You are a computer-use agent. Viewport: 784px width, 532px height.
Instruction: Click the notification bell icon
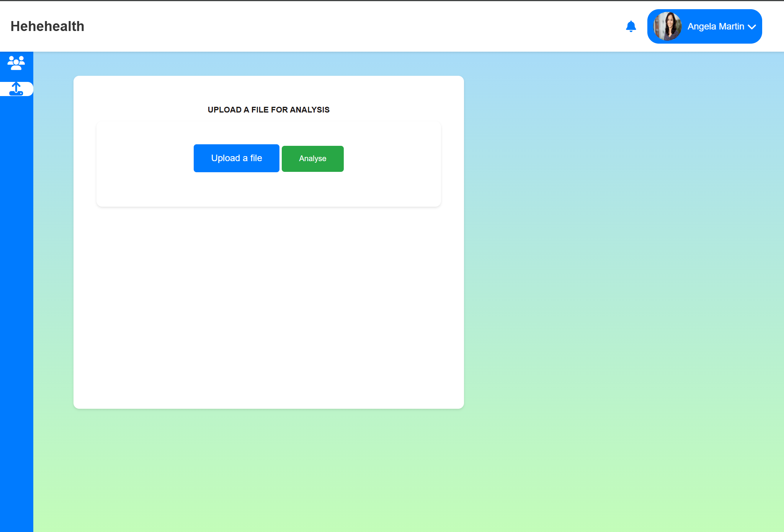[630, 26]
